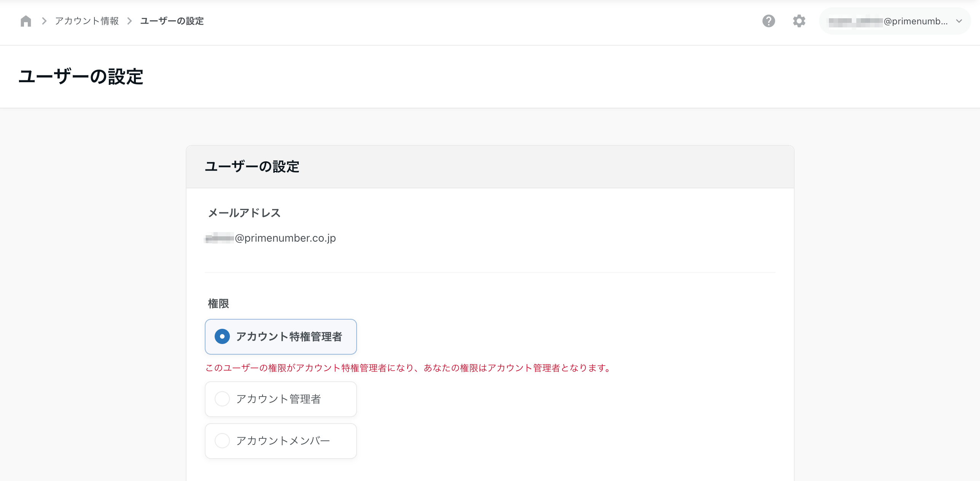Click the 権限 section label

218,304
